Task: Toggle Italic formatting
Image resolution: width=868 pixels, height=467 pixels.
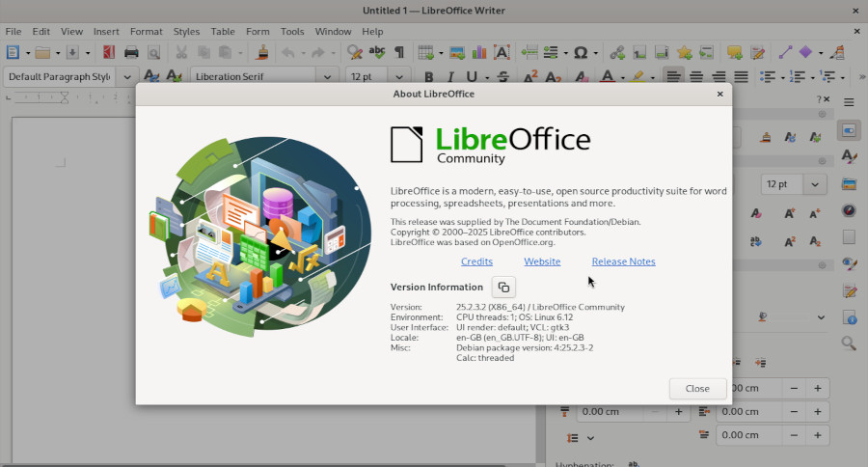Action: [450, 76]
